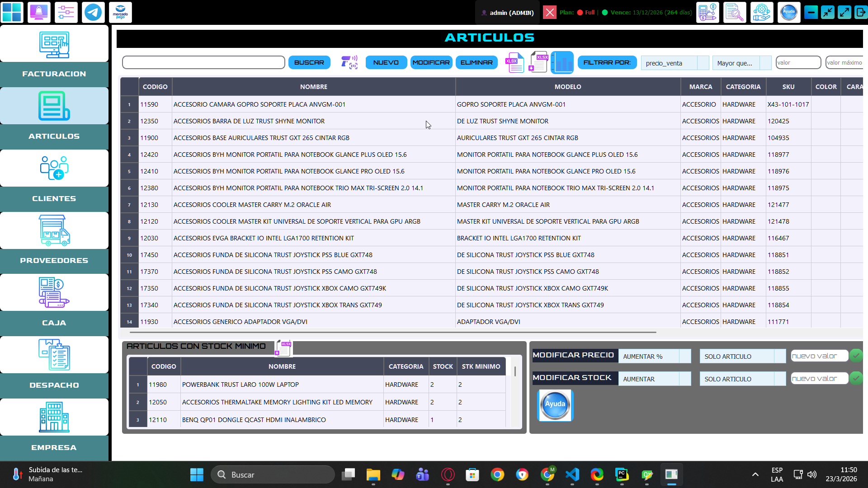Expand the precio_venta filter dropdown
The image size is (868, 488).
[x=703, y=63]
